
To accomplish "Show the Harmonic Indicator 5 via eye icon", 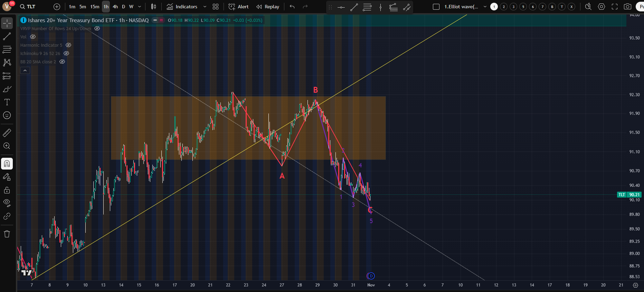I will (68, 45).
